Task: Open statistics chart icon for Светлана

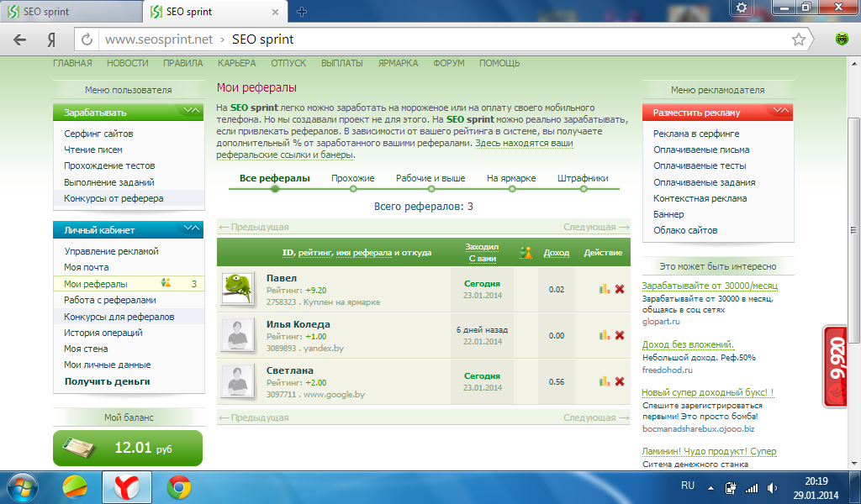Action: 605,381
